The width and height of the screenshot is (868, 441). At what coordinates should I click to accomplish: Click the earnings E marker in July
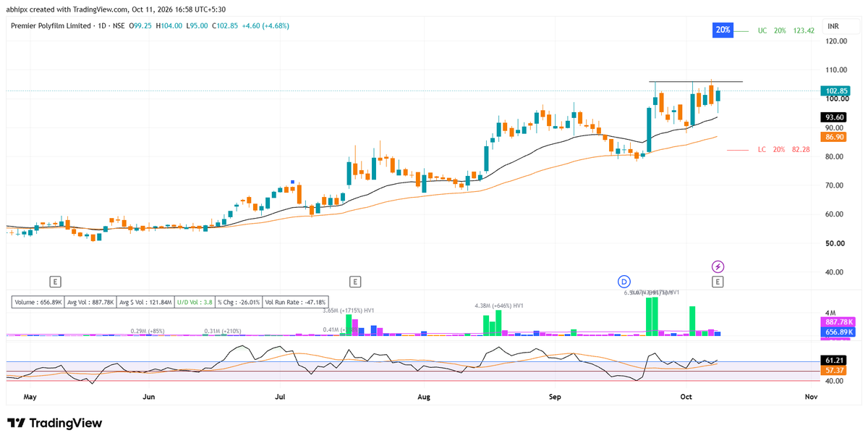coord(355,281)
